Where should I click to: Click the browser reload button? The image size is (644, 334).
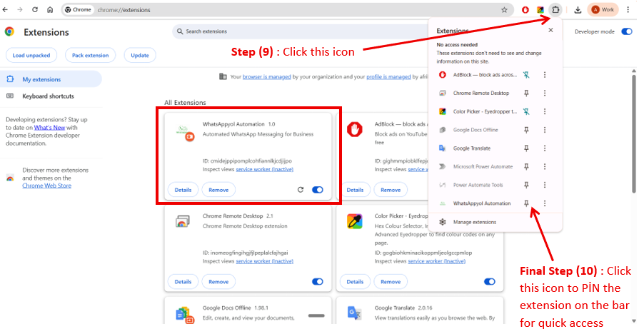click(x=34, y=10)
